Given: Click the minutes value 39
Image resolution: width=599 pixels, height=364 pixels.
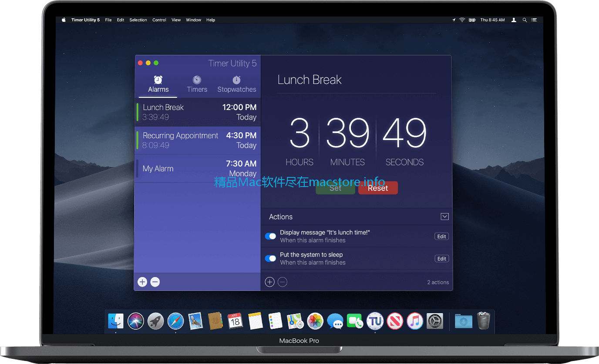Looking at the screenshot, I should pos(347,133).
